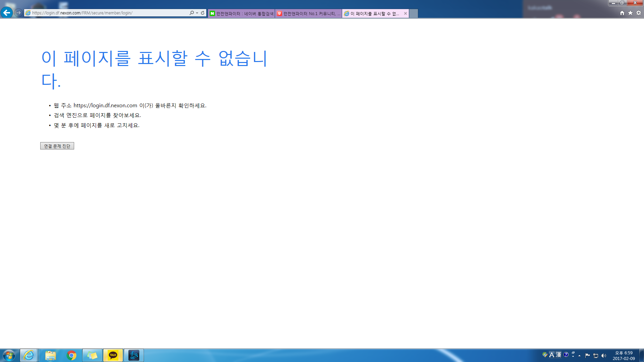The image size is (644, 362).
Task: Open Favorites star icon
Action: point(630,13)
